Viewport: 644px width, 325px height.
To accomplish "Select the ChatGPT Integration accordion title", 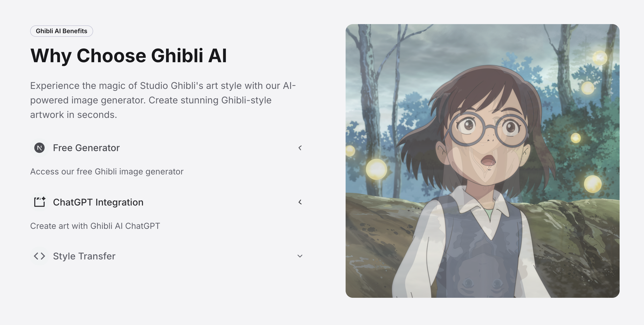I will click(98, 202).
